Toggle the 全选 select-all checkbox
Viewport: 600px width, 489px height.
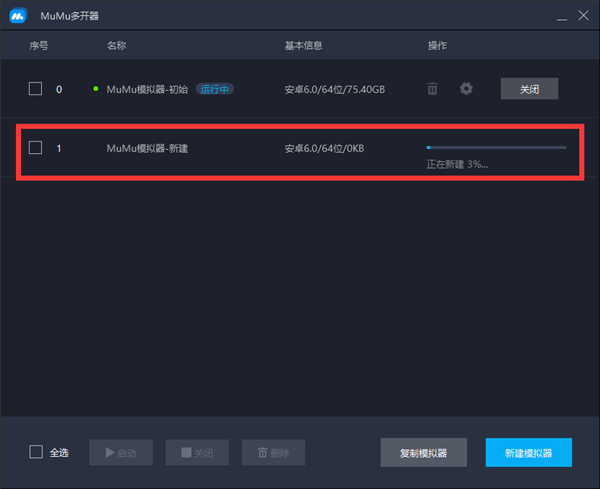[36, 452]
